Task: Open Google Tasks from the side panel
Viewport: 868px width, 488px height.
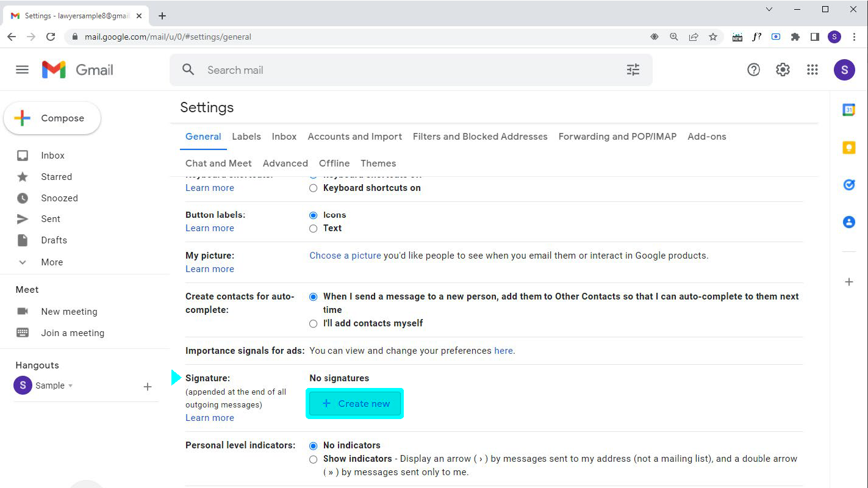Action: (x=848, y=185)
